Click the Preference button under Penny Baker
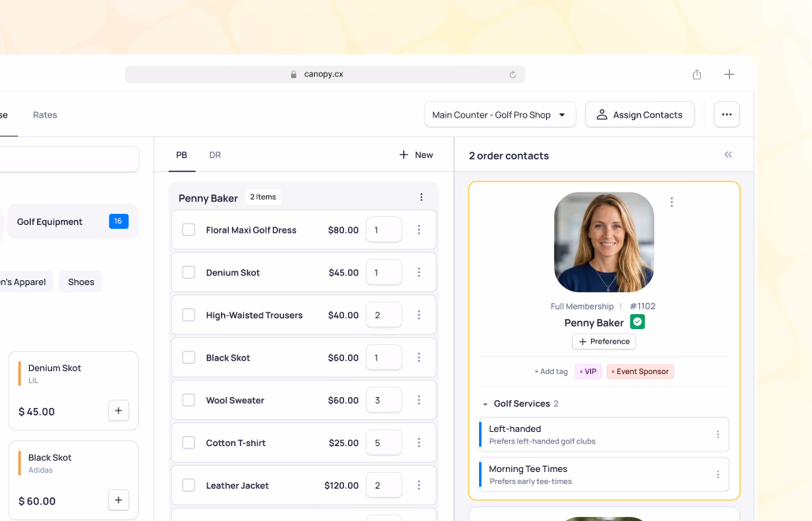812x521 pixels. pos(604,342)
